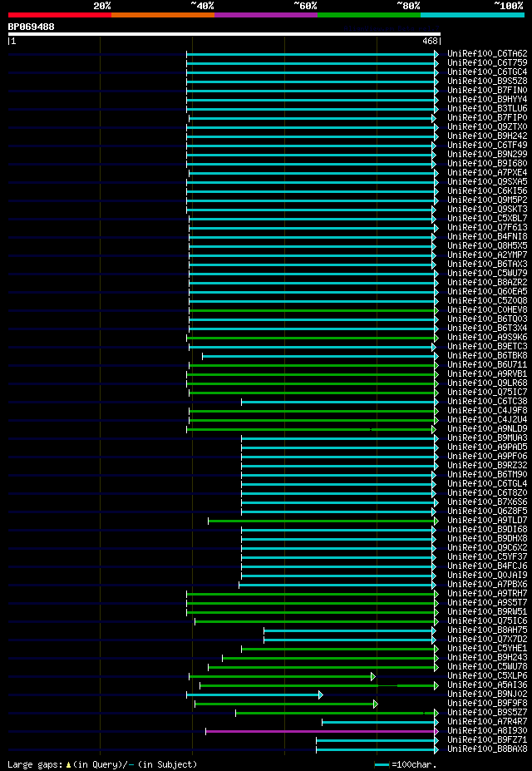Click the orange ~40% legend bar

(163, 15)
